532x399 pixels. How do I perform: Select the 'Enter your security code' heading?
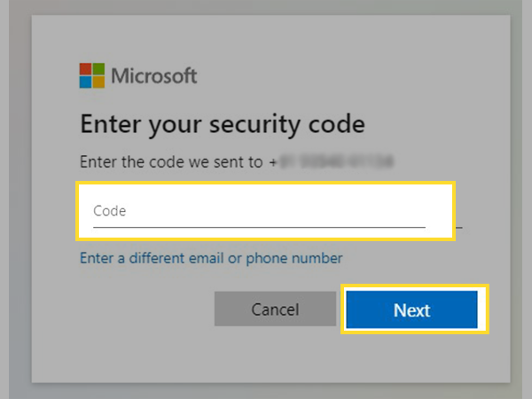(223, 125)
